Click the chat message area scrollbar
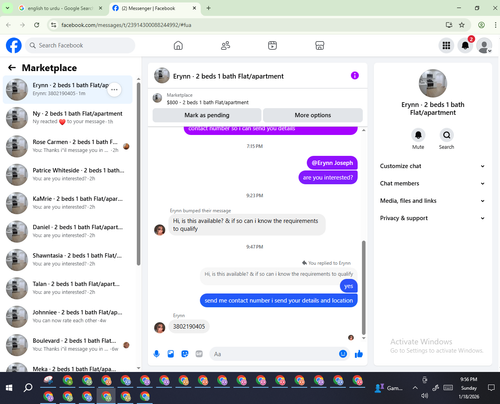The width and height of the screenshot is (500, 404). pyautogui.click(x=364, y=287)
